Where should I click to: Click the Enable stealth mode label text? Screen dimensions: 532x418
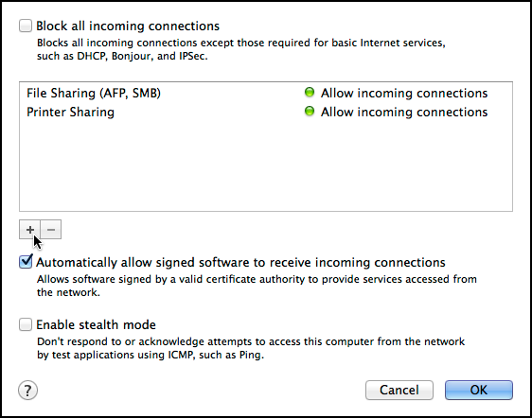(96, 324)
